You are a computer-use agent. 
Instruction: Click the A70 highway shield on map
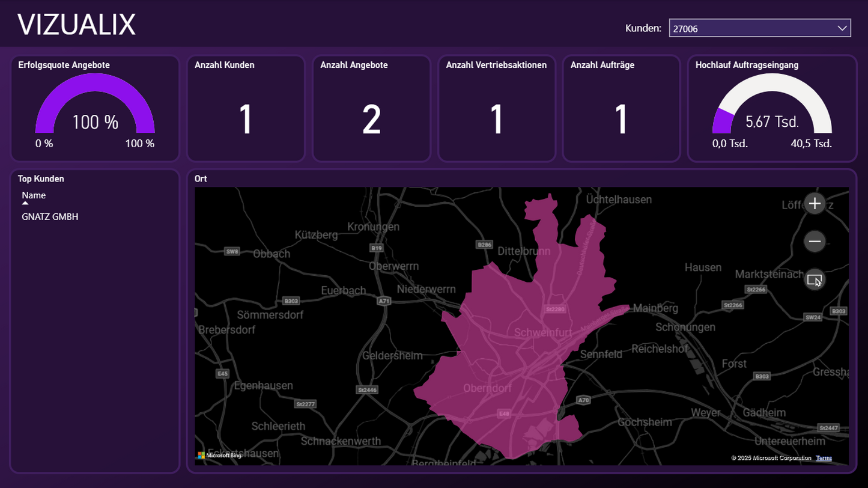coord(583,400)
